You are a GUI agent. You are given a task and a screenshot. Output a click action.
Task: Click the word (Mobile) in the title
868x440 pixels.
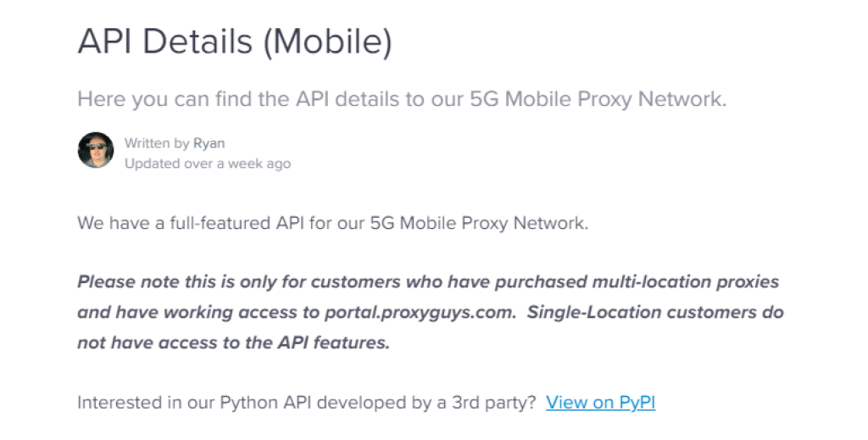[x=326, y=42]
